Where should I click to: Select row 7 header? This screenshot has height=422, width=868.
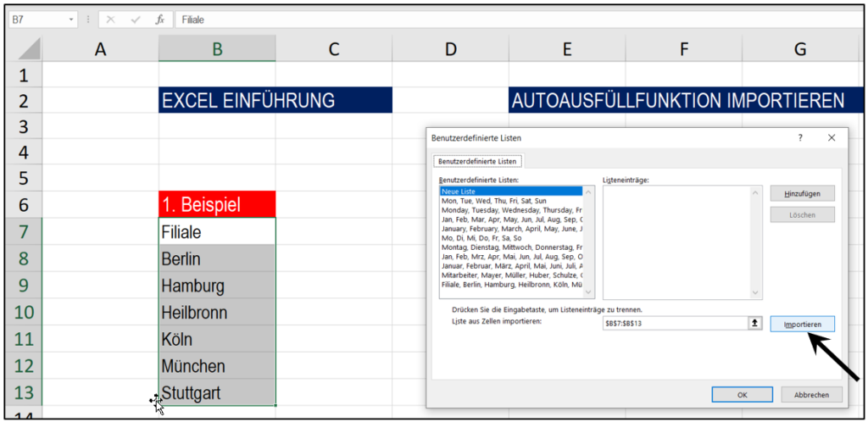coord(23,231)
